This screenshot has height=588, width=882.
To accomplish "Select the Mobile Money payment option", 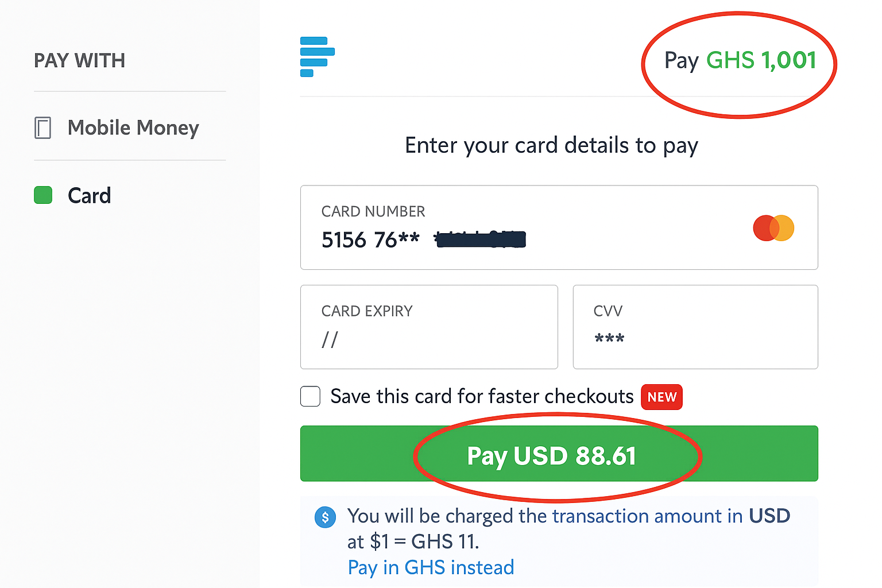I will [133, 127].
